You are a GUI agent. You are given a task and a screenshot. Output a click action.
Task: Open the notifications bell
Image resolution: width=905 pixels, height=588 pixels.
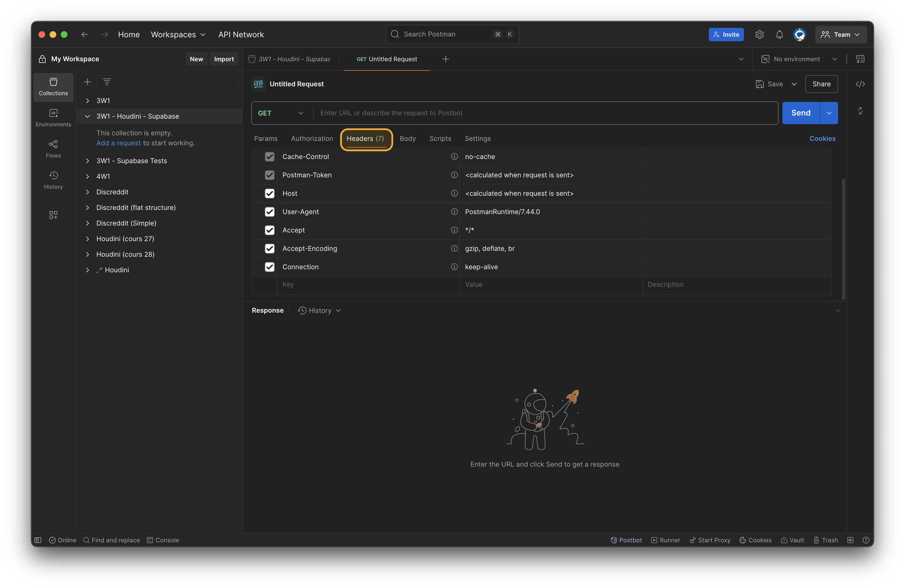click(x=780, y=35)
